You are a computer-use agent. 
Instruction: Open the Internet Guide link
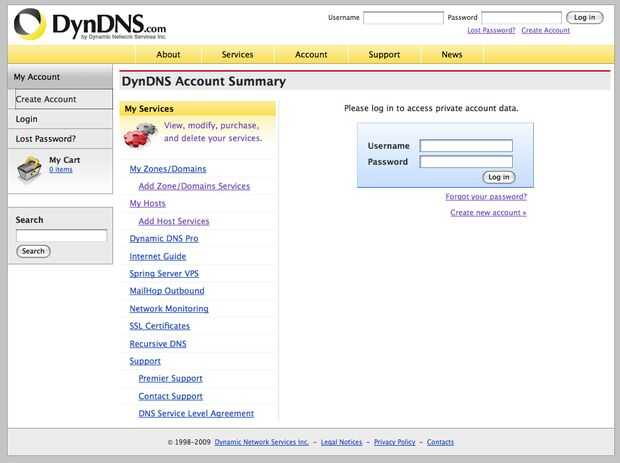coord(158,256)
